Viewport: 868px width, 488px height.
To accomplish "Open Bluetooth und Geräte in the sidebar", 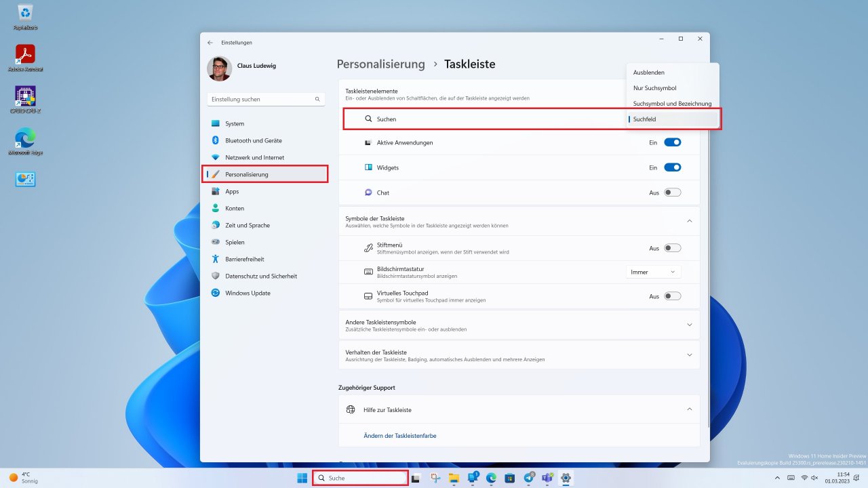I will pyautogui.click(x=266, y=140).
